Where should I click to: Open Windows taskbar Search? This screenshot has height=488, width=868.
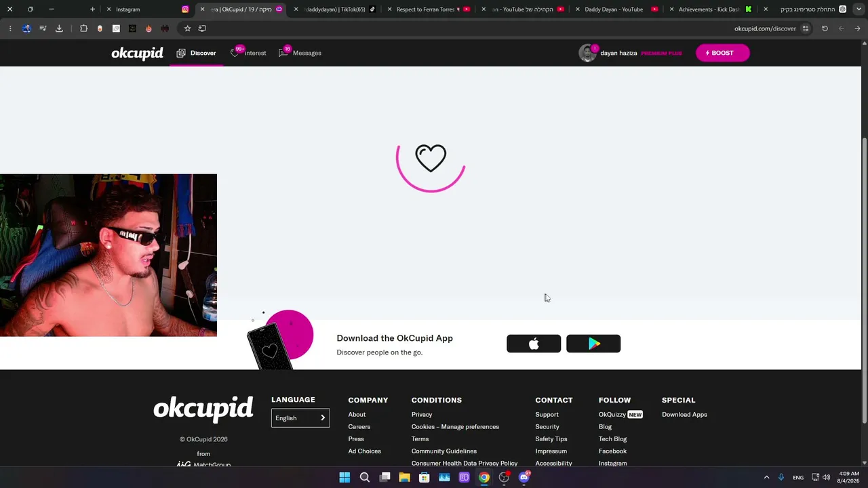365,478
